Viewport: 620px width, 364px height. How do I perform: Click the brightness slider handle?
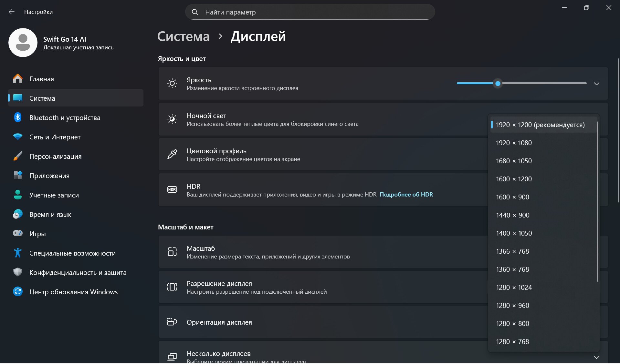[x=498, y=84]
